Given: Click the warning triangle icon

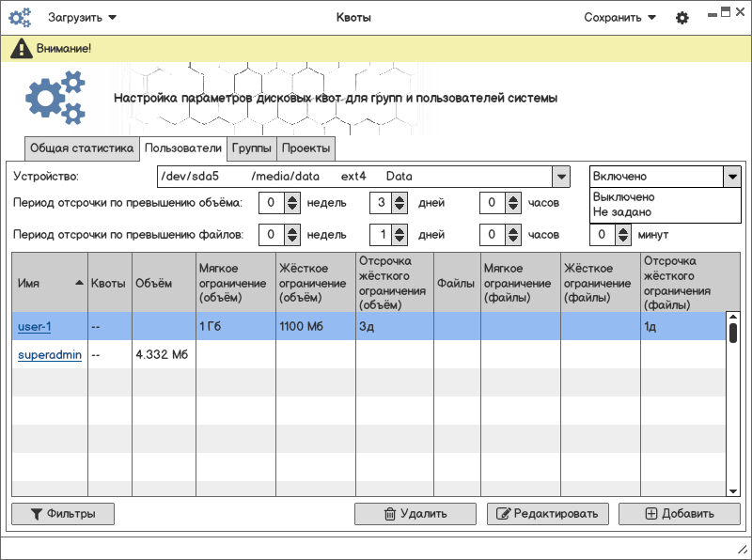Looking at the screenshot, I should 21,49.
